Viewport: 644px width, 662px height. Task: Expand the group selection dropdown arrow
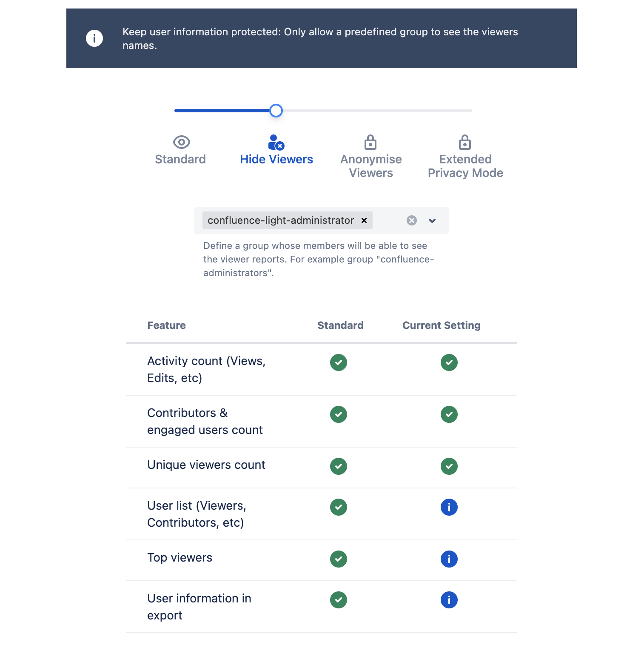coord(432,220)
